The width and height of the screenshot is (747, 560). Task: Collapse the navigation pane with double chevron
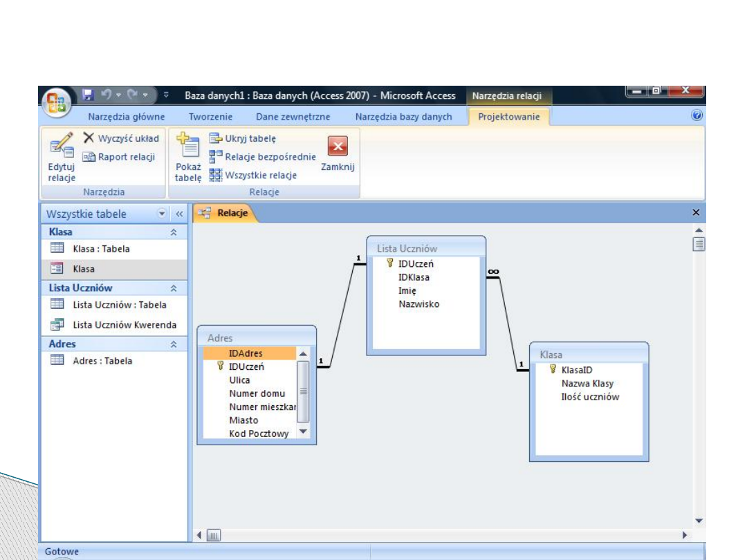tap(178, 214)
